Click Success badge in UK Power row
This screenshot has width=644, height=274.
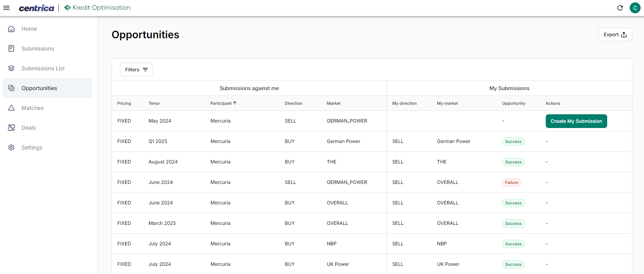click(x=513, y=264)
